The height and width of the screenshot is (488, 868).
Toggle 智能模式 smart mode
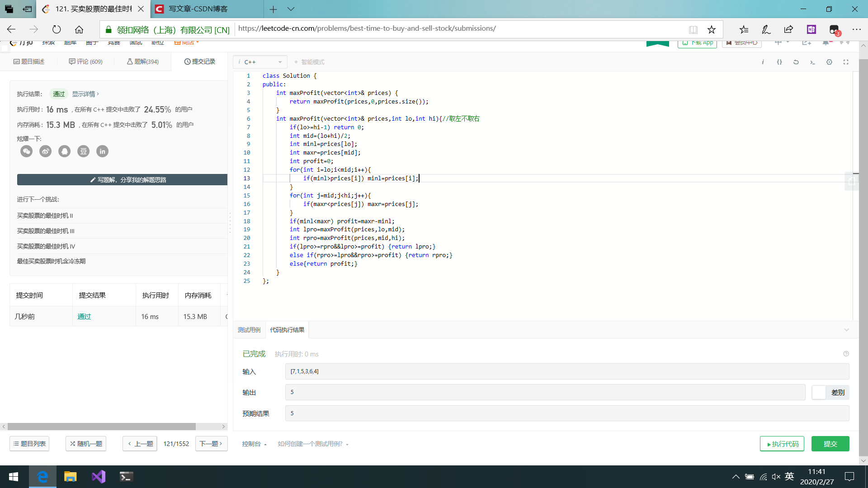(x=310, y=62)
